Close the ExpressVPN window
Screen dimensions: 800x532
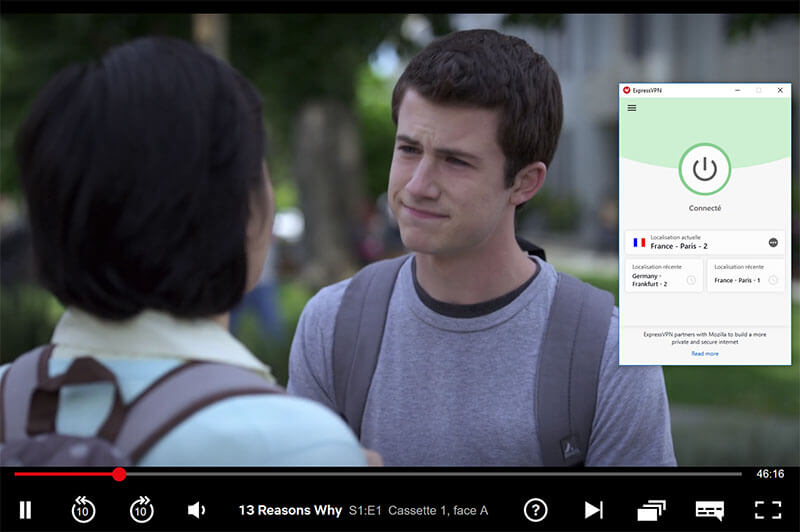pos(780,90)
